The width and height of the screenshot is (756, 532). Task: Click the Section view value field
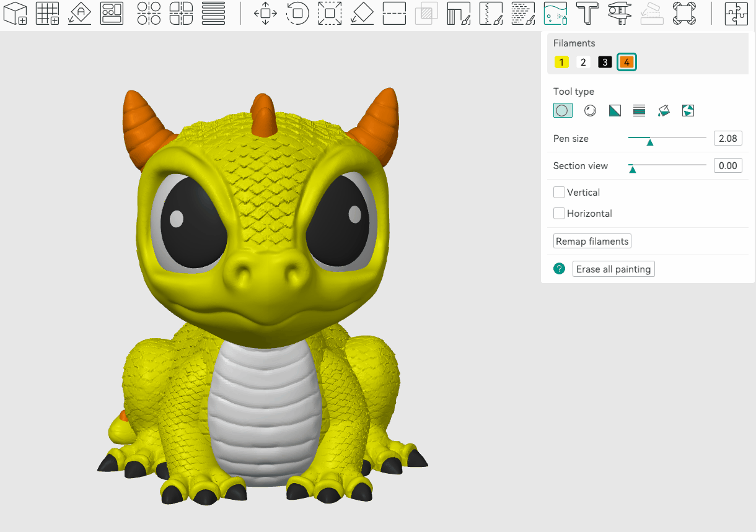tap(727, 166)
